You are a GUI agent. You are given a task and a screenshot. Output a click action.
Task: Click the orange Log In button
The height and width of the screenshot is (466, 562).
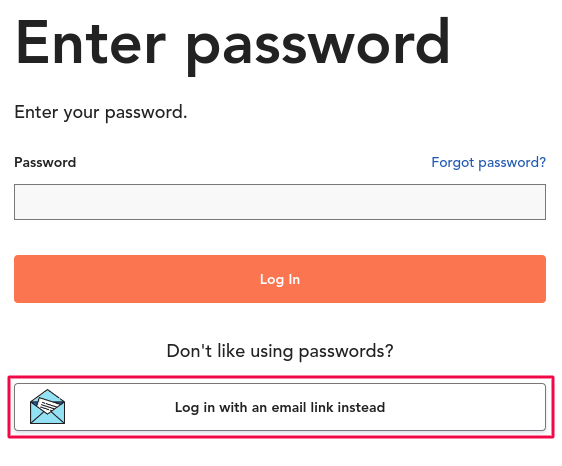280,279
